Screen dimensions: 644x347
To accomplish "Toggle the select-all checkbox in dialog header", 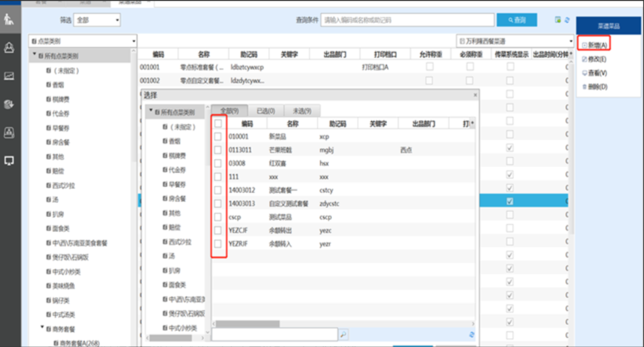I will [x=218, y=123].
